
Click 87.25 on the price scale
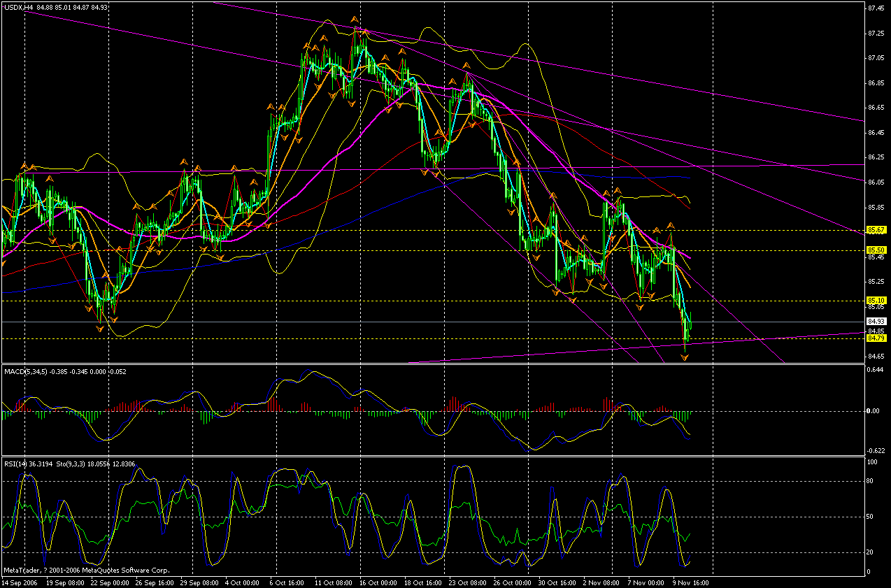[876, 33]
